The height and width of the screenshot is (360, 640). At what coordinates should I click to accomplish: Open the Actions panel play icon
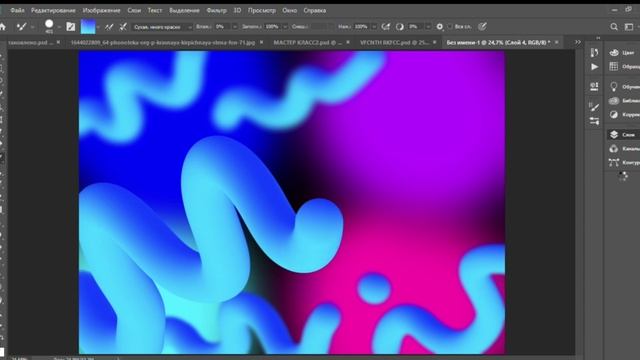pos(594,67)
